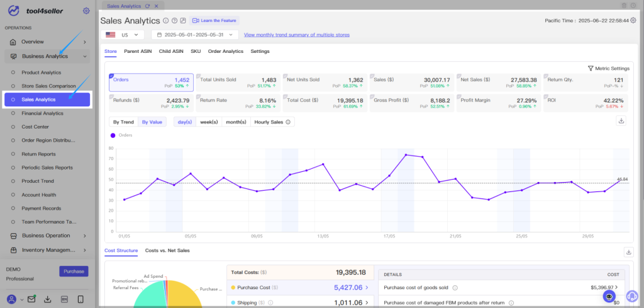644x308 pixels.
Task: Switch chart to By Trend mode
Action: (x=123, y=122)
